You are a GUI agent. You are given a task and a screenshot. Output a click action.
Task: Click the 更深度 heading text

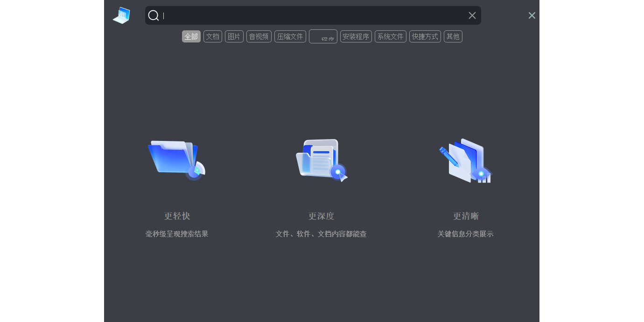pos(321,216)
